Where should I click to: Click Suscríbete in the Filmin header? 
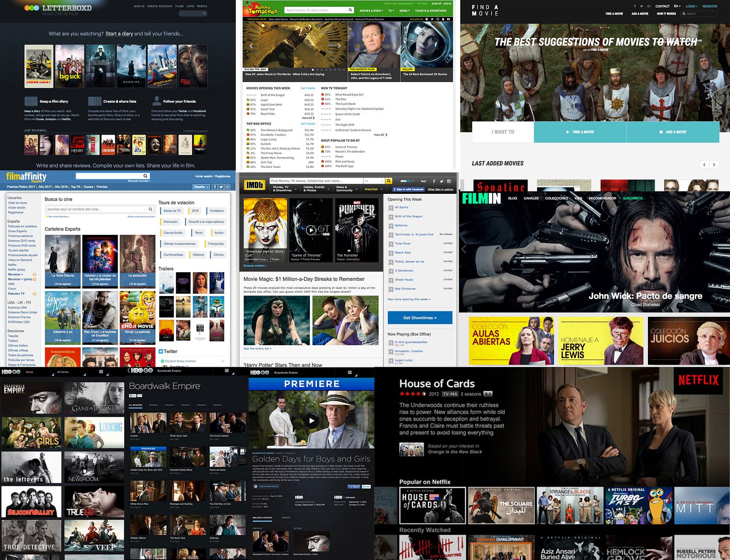[633, 198]
